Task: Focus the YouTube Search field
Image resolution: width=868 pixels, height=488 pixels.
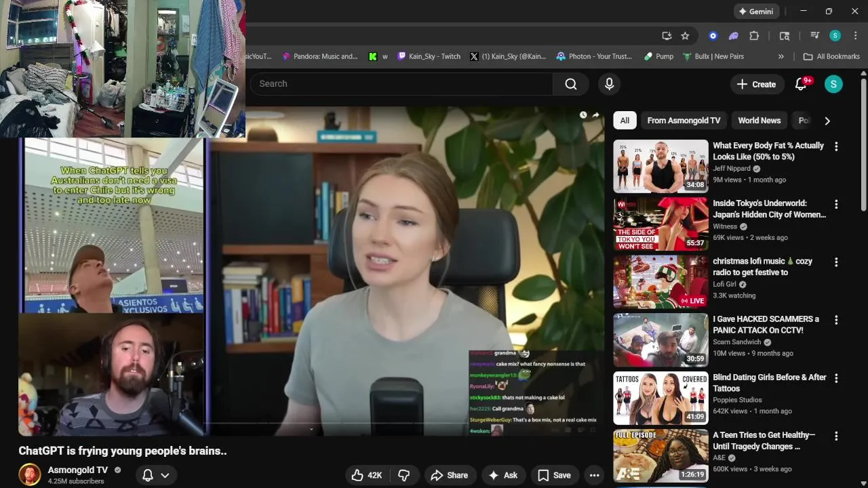Action: point(401,84)
